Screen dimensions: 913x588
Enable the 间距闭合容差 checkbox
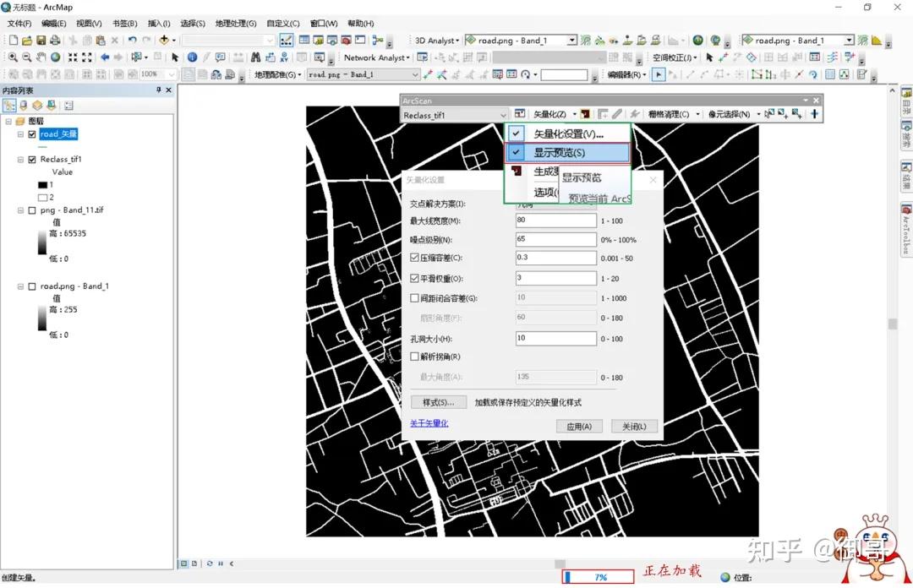click(x=414, y=298)
